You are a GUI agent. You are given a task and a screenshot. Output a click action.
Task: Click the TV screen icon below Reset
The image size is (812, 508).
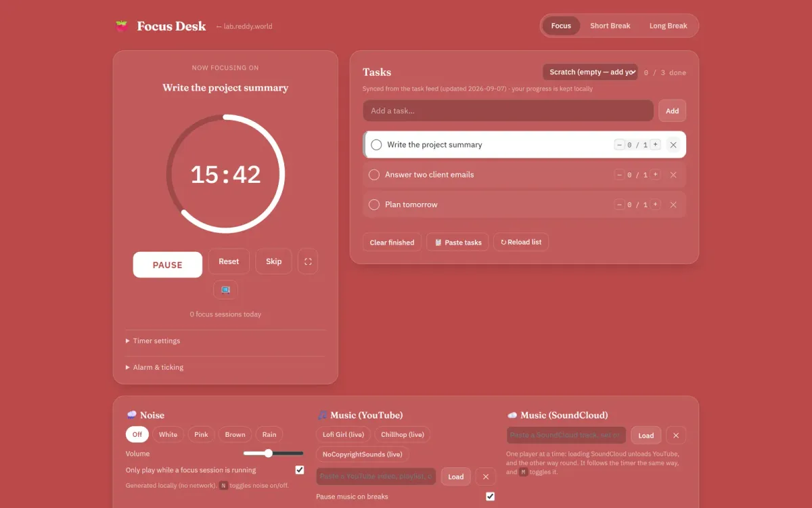(225, 290)
